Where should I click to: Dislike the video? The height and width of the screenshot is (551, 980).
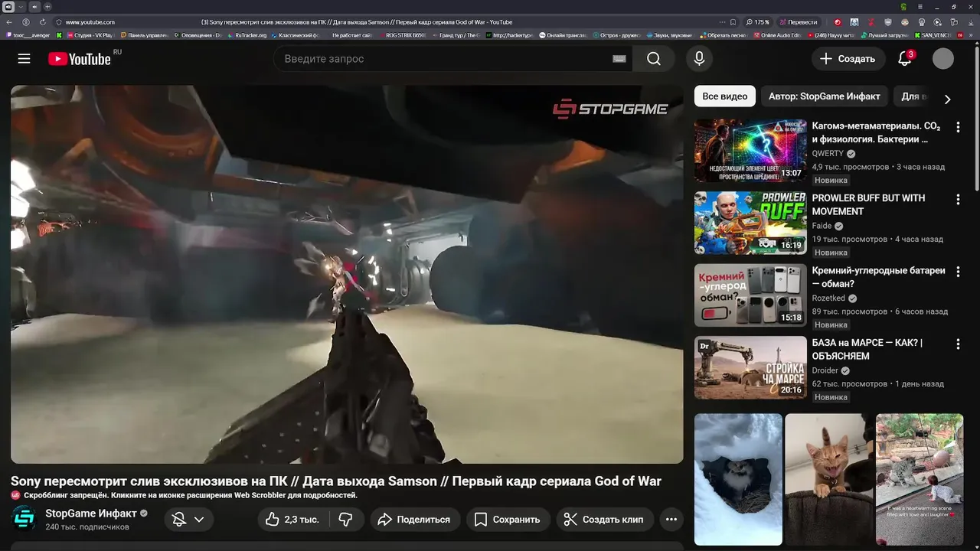point(346,519)
